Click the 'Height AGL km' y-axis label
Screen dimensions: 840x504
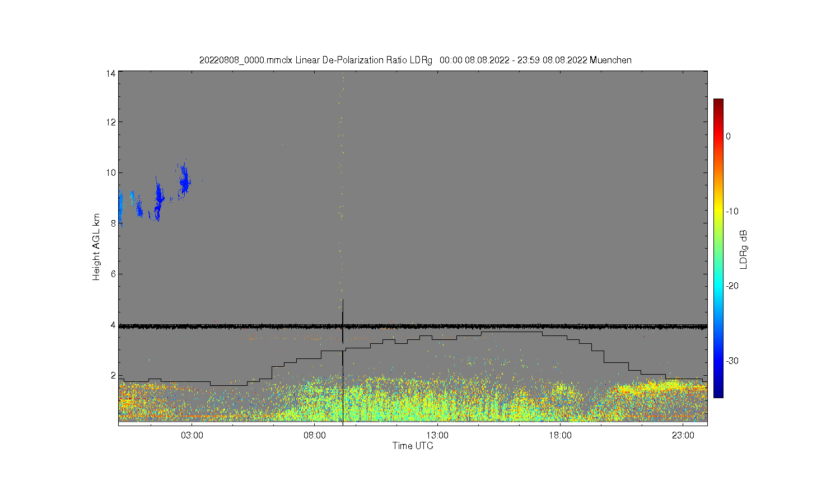(x=96, y=247)
